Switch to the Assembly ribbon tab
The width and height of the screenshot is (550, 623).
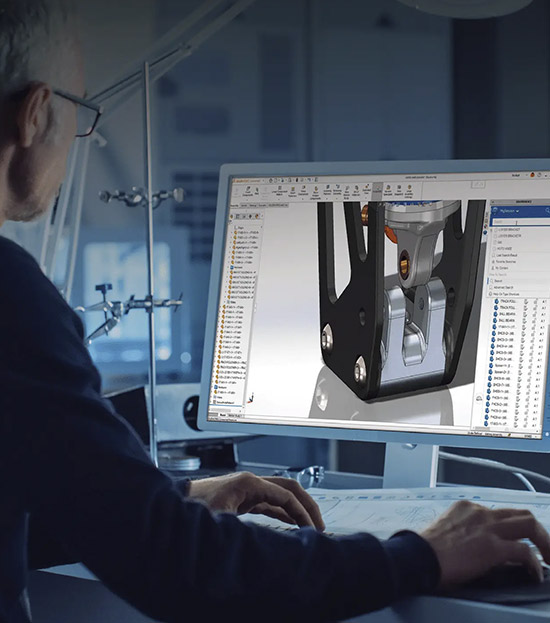[235, 205]
